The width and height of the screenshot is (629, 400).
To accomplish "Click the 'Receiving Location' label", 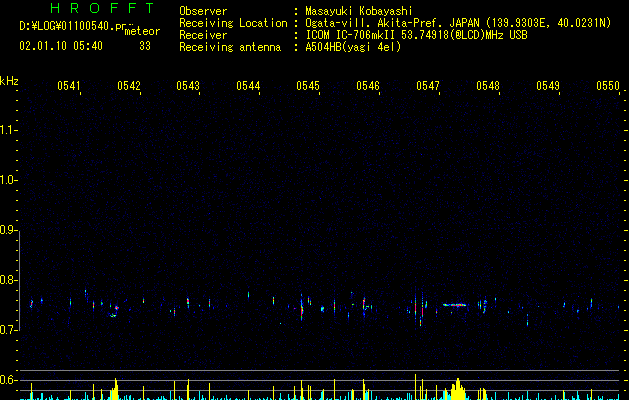I will [x=233, y=23].
